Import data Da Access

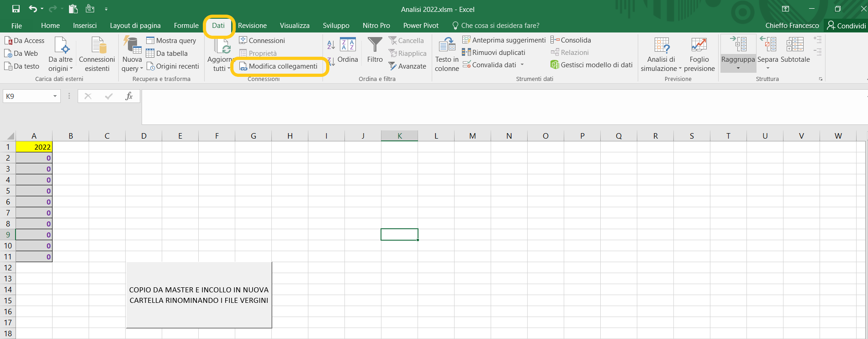pos(25,41)
